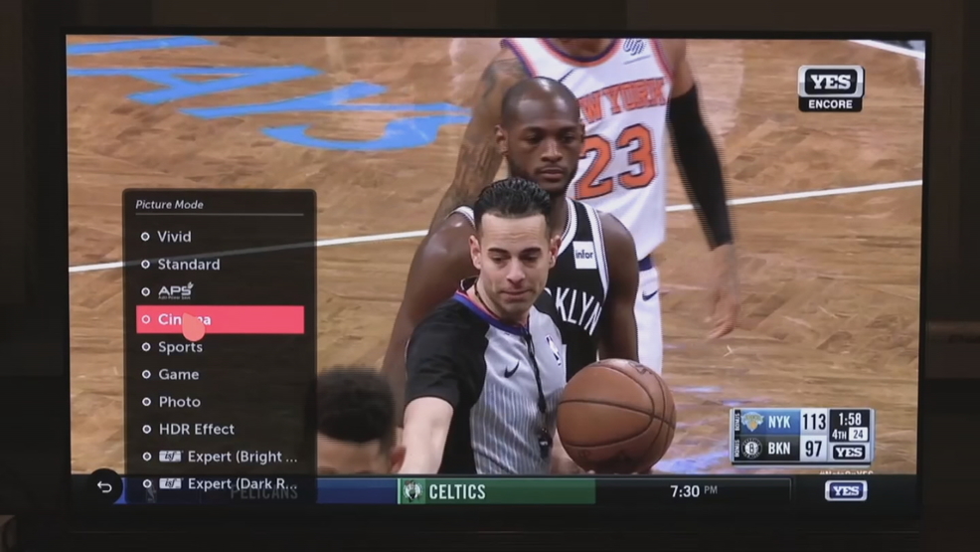This screenshot has width=980, height=552.
Task: Click the back arrow button
Action: [x=104, y=486]
